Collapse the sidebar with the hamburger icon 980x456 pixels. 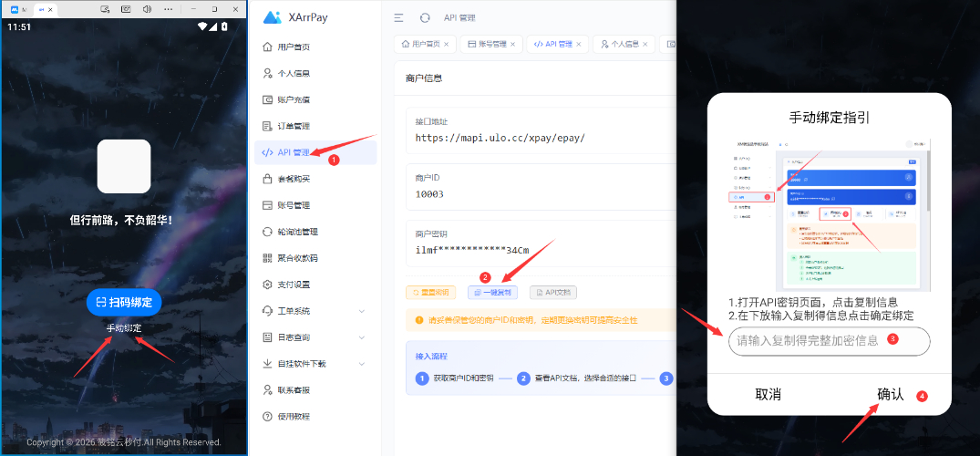point(398,18)
